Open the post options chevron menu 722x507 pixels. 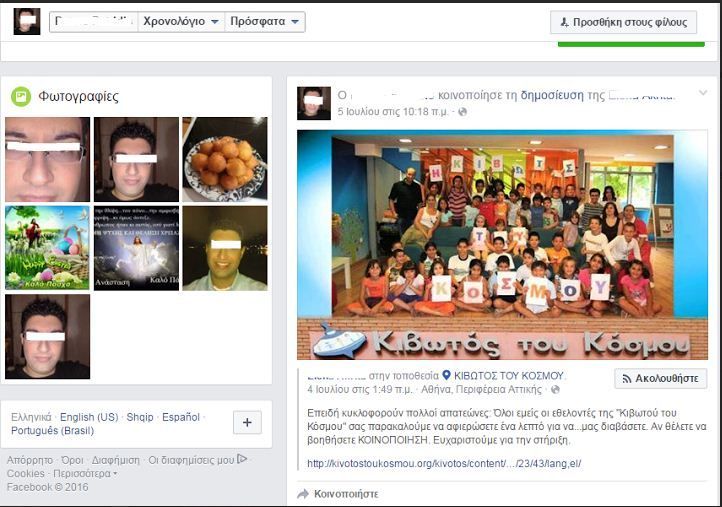(x=702, y=94)
